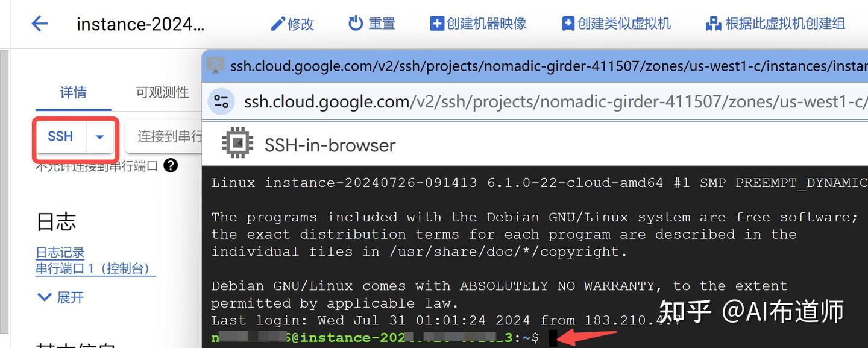868x348 pixels.
Task: Open the 日志记录 link
Action: click(x=60, y=252)
